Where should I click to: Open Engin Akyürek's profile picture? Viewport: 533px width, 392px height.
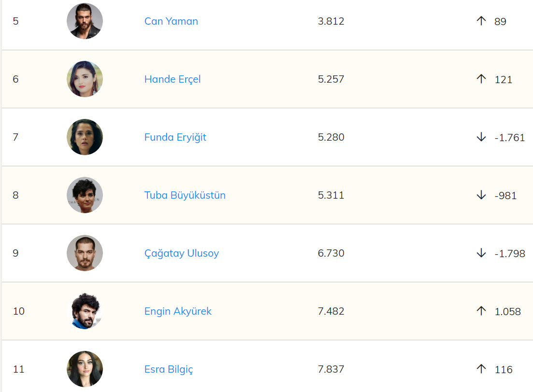coord(85,311)
